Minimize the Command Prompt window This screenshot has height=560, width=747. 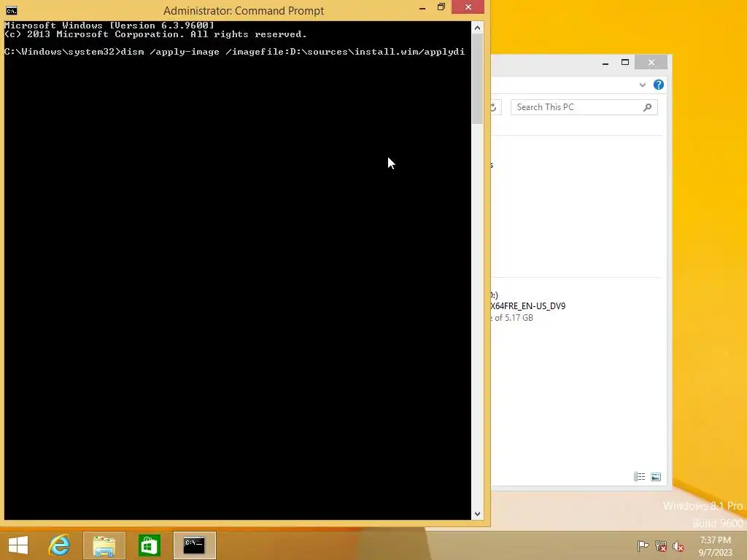pos(422,7)
